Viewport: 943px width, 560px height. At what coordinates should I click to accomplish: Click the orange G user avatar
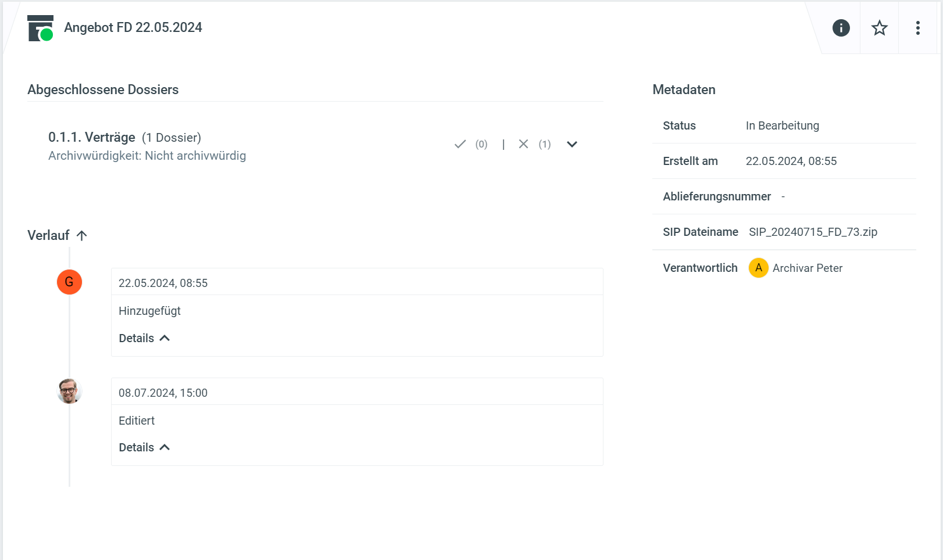click(69, 282)
